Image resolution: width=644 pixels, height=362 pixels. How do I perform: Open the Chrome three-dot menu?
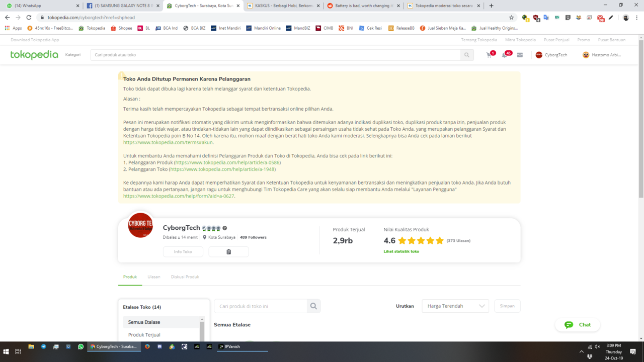click(x=637, y=18)
